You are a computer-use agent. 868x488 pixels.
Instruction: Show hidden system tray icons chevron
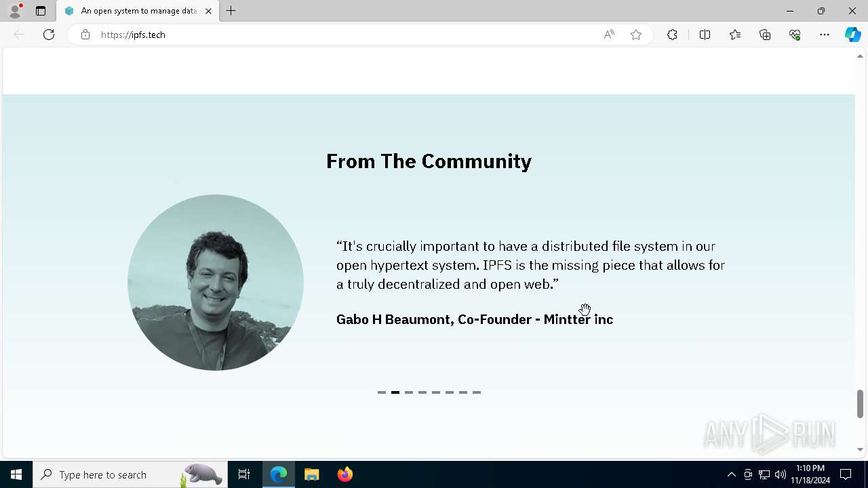click(x=731, y=474)
